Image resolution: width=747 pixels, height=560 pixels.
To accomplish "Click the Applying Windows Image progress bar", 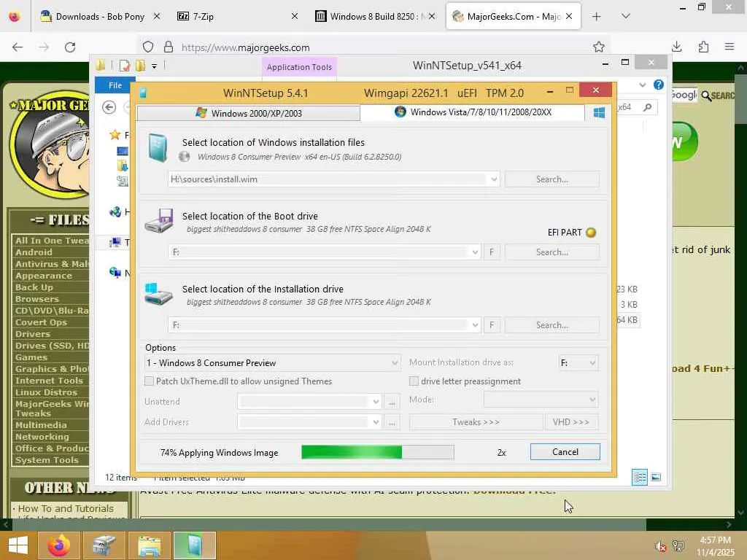I will tap(378, 452).
